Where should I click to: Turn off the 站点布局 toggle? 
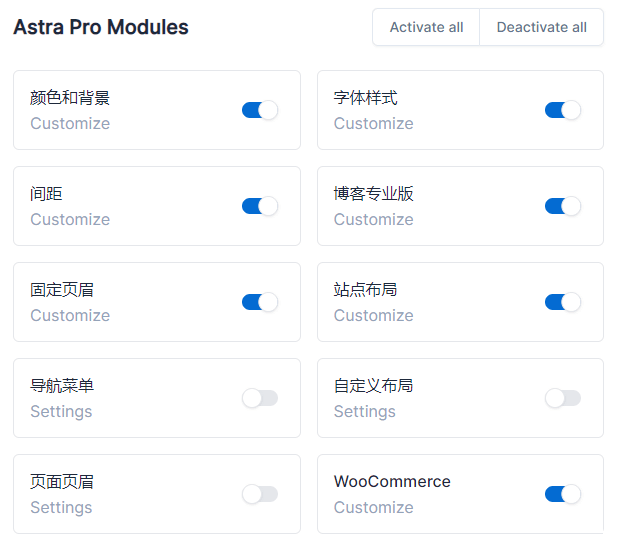pos(563,302)
